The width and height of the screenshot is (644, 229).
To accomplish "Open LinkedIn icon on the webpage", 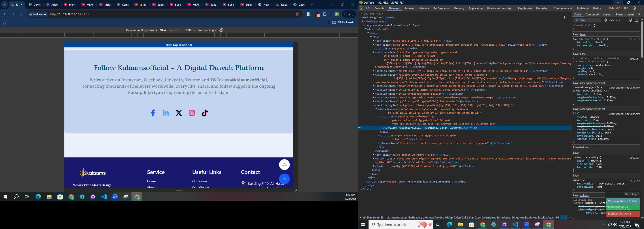I will tap(166, 113).
